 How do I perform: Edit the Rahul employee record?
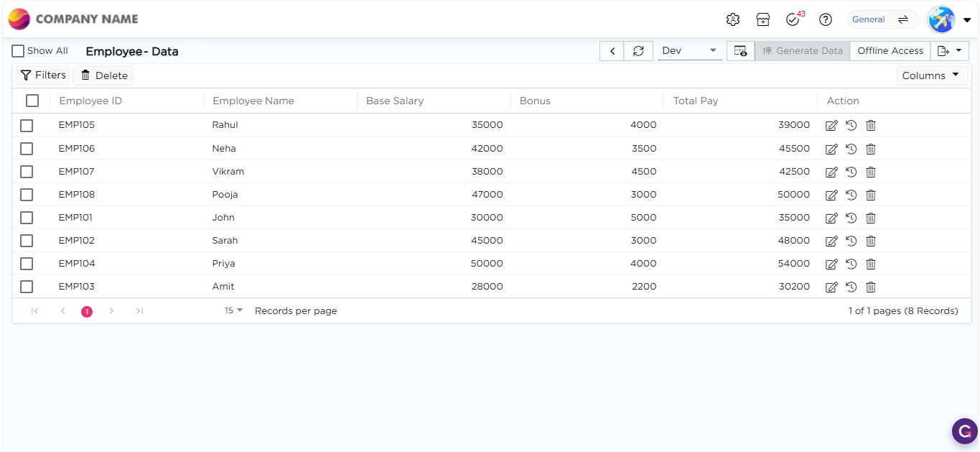pos(831,126)
